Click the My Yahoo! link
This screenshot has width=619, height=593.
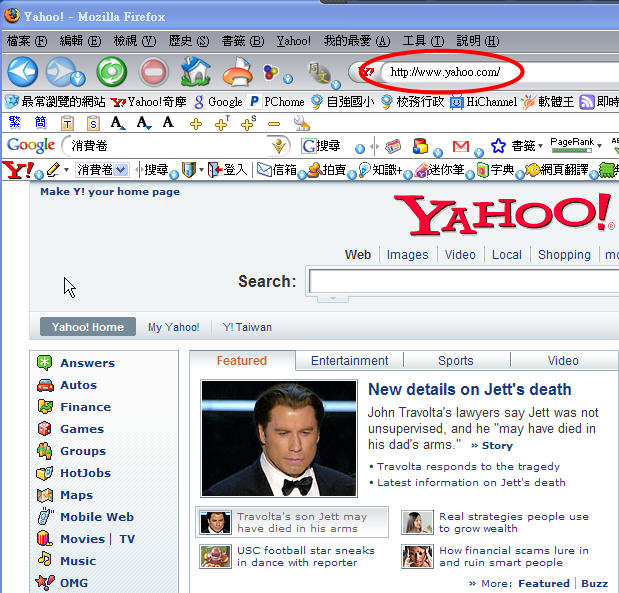173,327
